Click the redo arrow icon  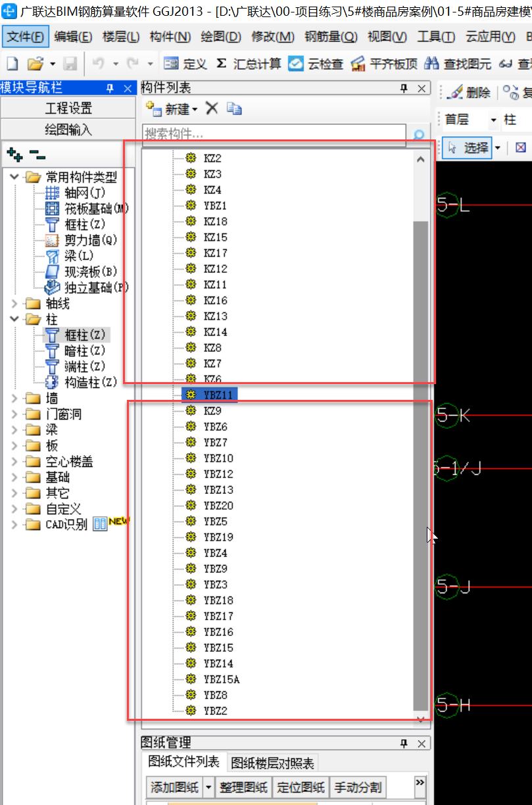(132, 64)
